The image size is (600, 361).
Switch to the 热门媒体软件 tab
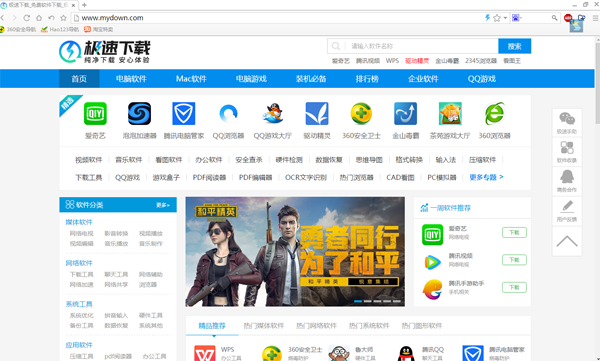tap(264, 326)
